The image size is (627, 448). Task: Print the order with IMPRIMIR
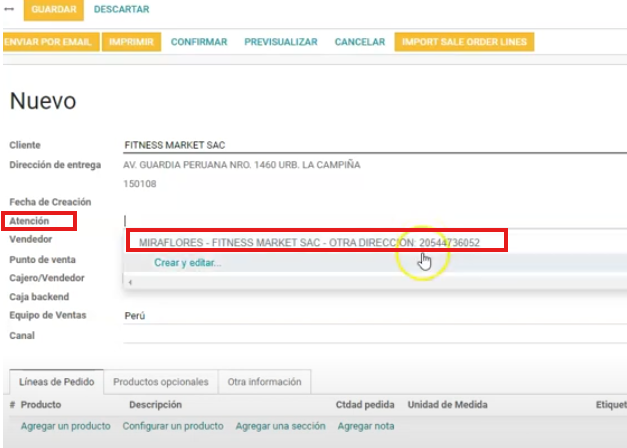point(131,42)
